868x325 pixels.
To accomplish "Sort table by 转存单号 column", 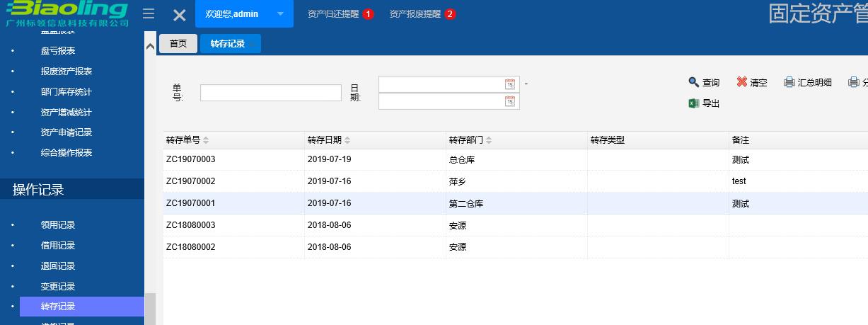I will click(187, 140).
